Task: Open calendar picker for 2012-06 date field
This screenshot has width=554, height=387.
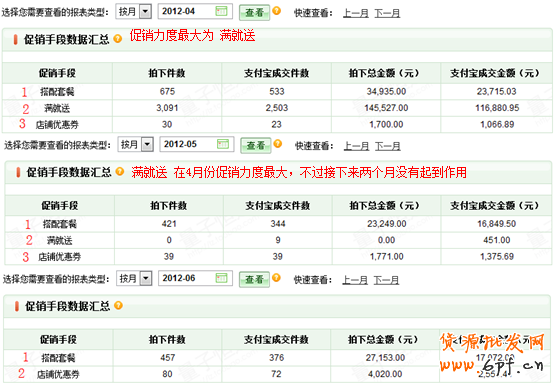Action: [221, 278]
